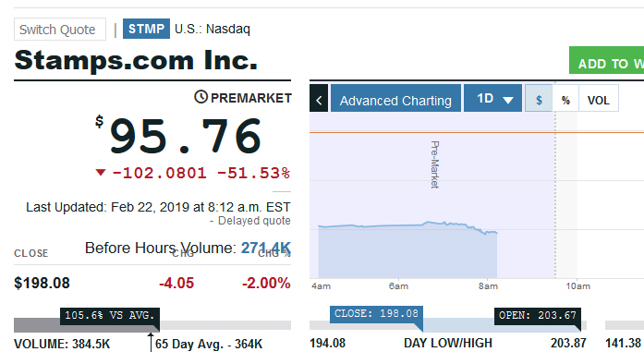Click the Switch Quote input field
The width and height of the screenshot is (644, 364).
click(x=60, y=30)
